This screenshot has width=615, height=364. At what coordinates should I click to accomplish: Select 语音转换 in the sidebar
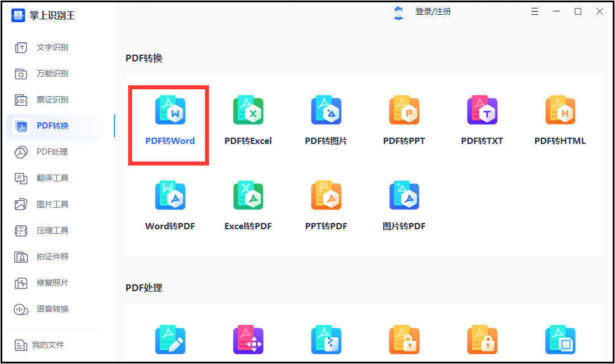coord(52,309)
